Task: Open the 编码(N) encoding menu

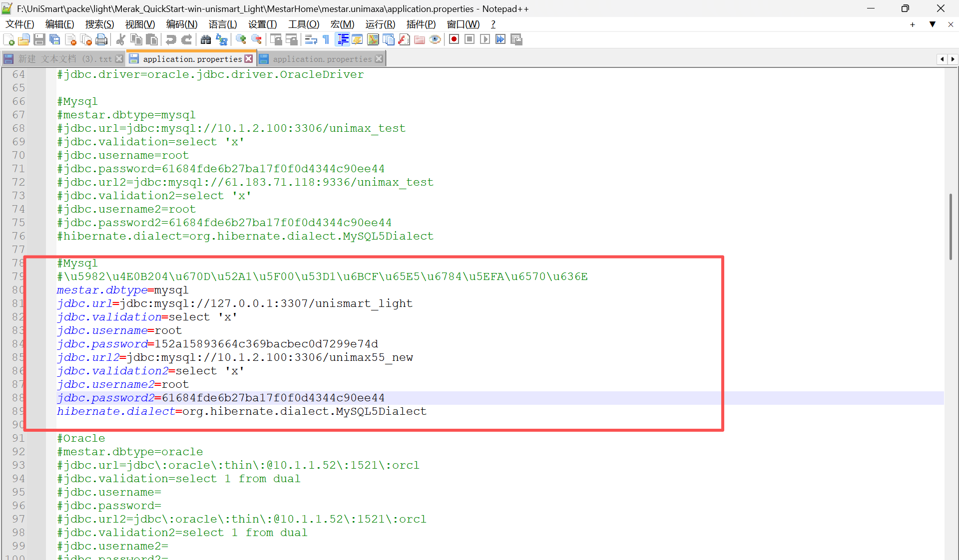Action: (x=181, y=24)
